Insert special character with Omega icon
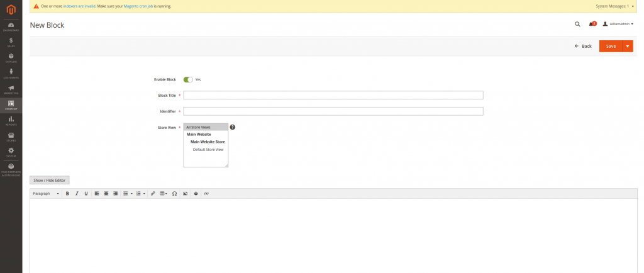 (174, 194)
